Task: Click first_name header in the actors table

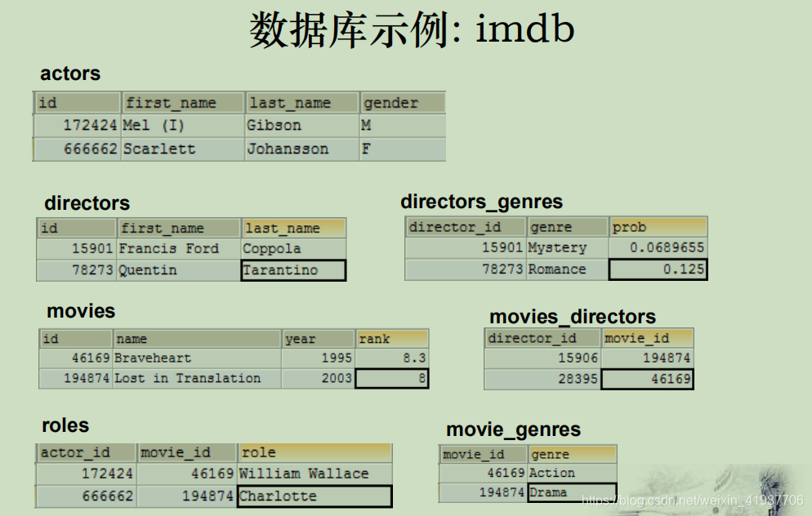Action: [183, 103]
